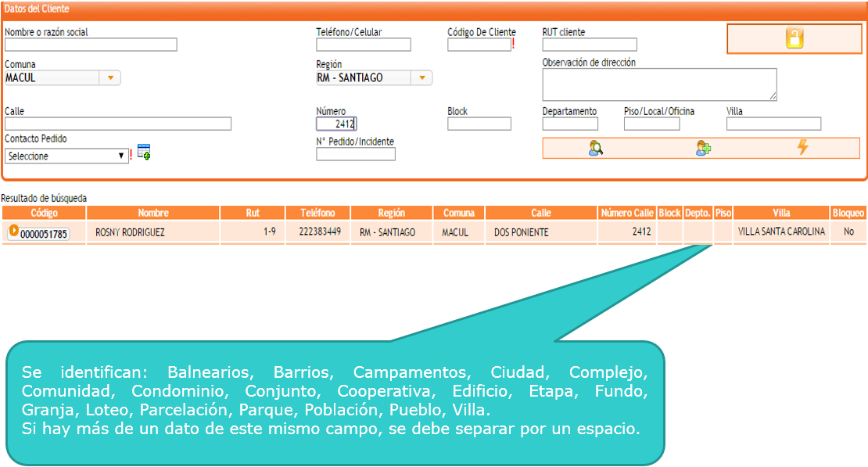Sort by Teléfono column header
The image size is (868, 467).
317,213
